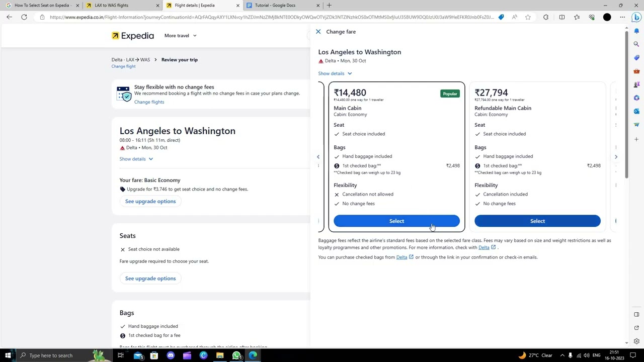This screenshot has height=362, width=644.
Task: Go to previous fare card with left arrow
Action: (318, 157)
